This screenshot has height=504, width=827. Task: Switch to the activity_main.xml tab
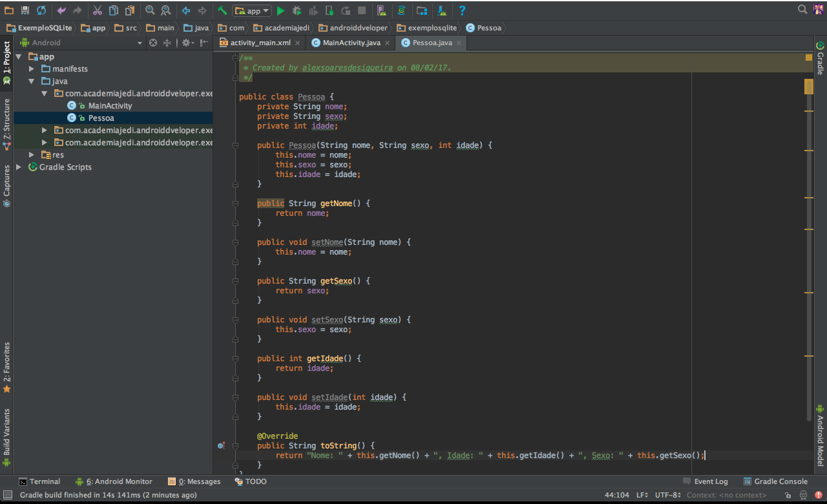pyautogui.click(x=260, y=43)
